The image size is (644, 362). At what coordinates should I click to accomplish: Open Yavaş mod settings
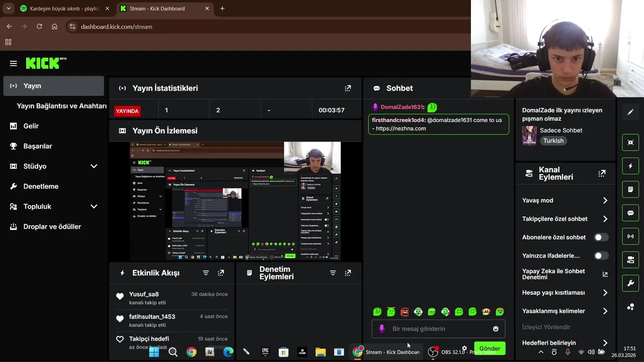tap(565, 201)
